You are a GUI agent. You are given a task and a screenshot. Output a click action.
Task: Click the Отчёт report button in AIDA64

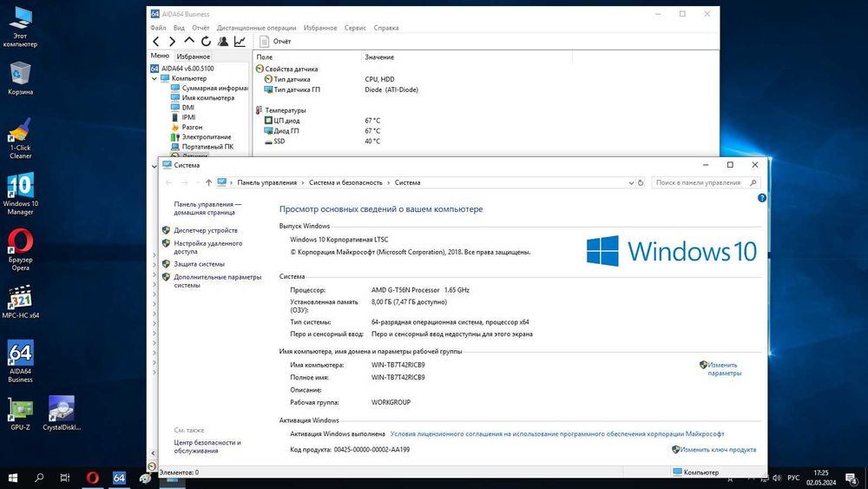(275, 42)
